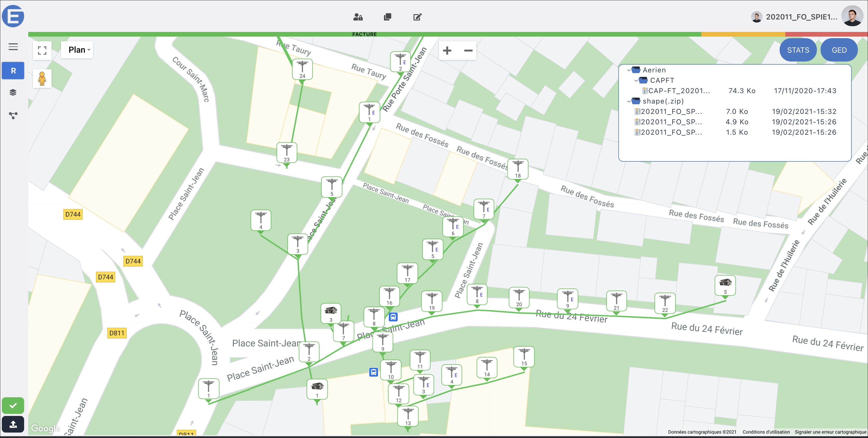This screenshot has height=438, width=868.
Task: Open the hamburger menu in sidebar
Action: (13, 47)
